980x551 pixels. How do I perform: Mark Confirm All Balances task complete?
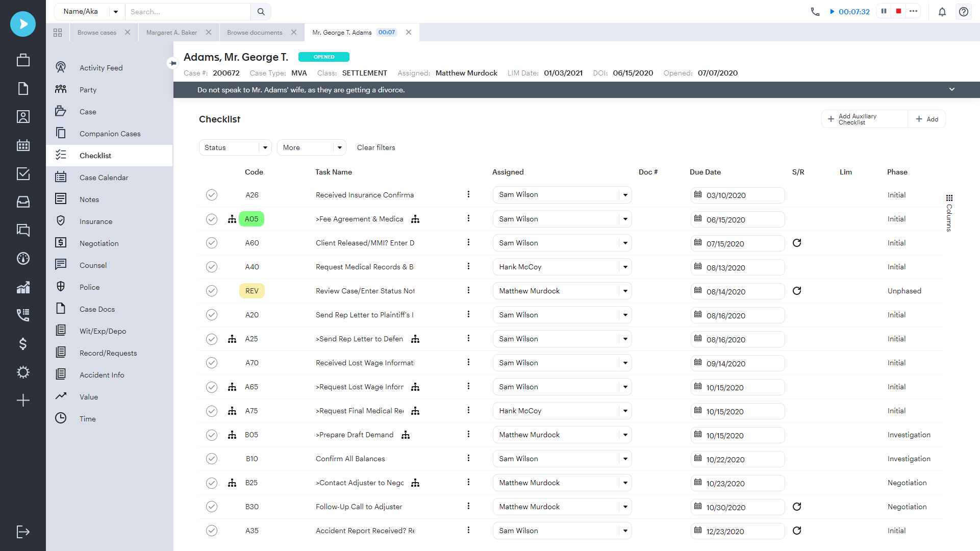click(x=212, y=458)
